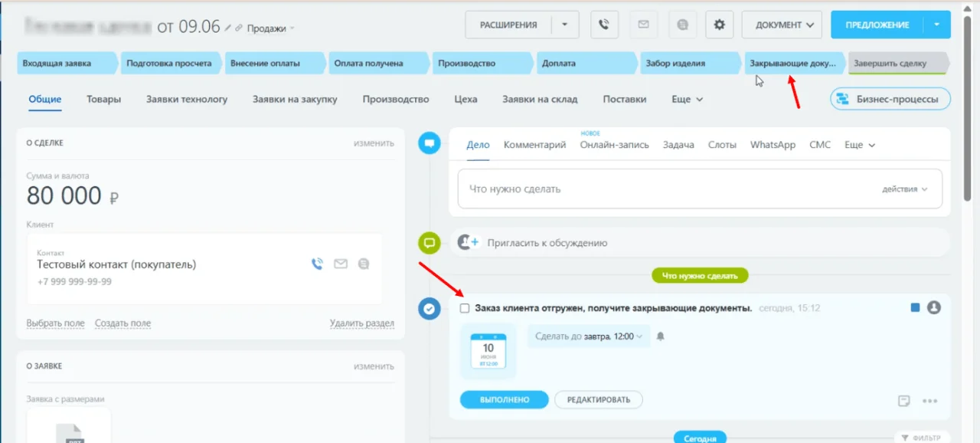The width and height of the screenshot is (980, 443).
Task: Open the Поставки tab
Action: [625, 99]
